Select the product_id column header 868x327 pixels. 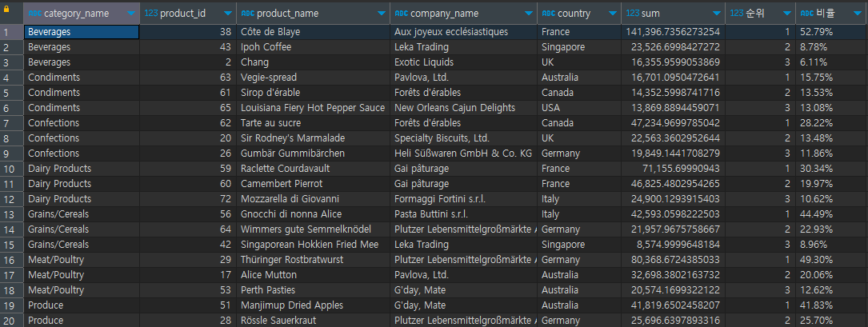click(x=188, y=14)
